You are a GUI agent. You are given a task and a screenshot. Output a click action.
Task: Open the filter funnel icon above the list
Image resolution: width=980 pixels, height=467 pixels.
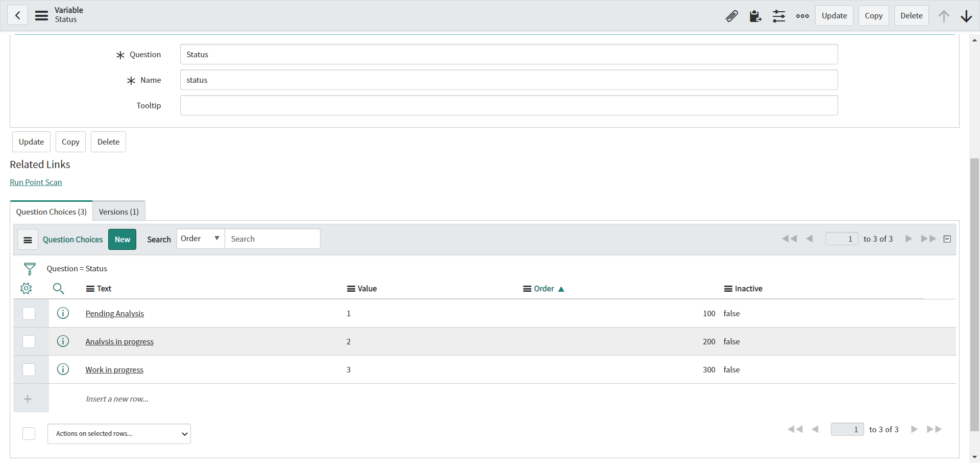tap(29, 268)
